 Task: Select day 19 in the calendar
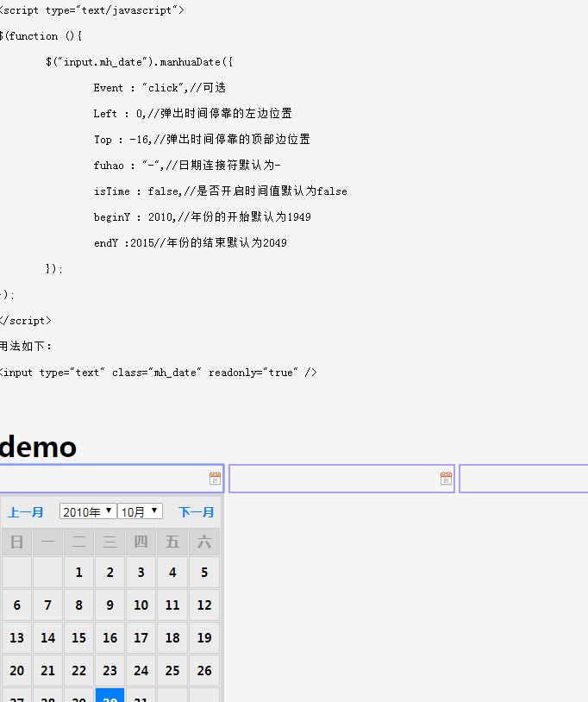point(204,637)
